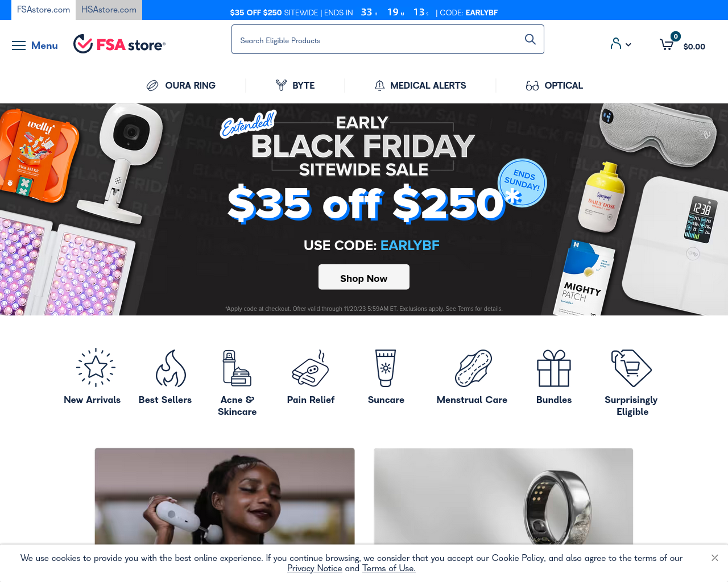Select the Suncare tube icon

click(386, 368)
